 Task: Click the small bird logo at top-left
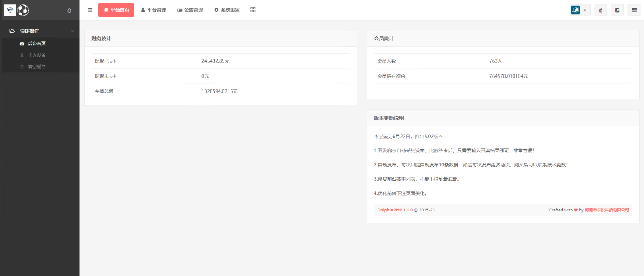(x=10, y=10)
